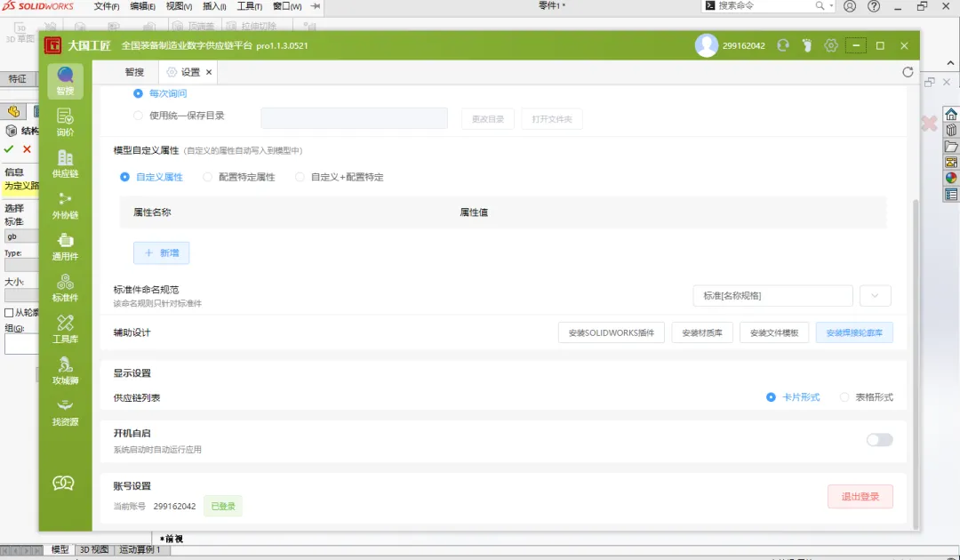This screenshot has height=560, width=960.
Task: Click the chevron button beside naming rule
Action: click(875, 296)
